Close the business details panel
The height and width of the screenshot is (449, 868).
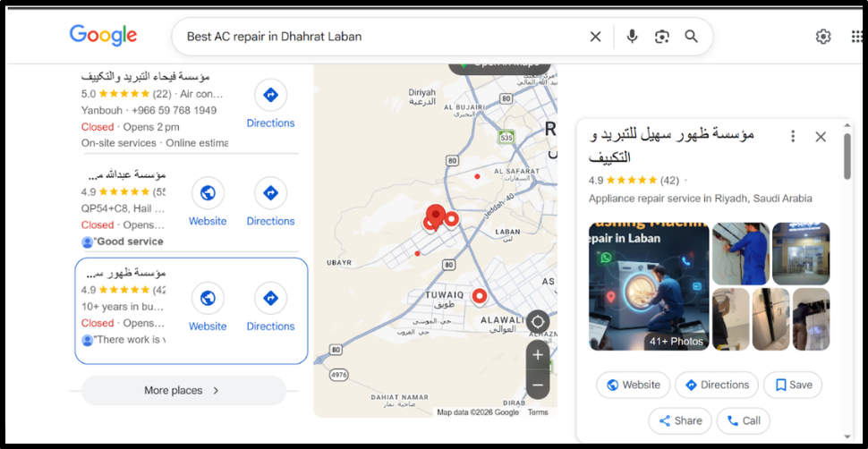click(821, 137)
